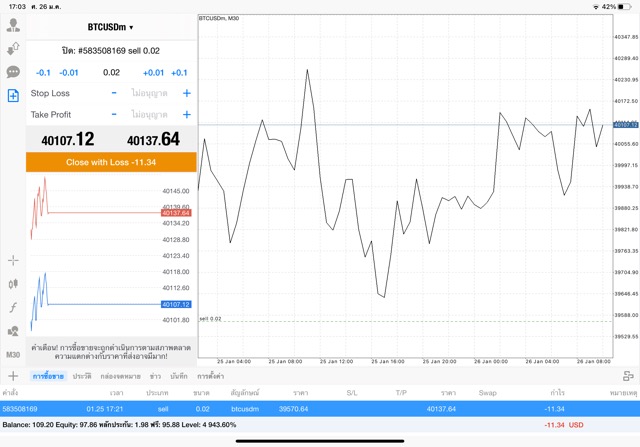Tap the plus icon at sidebar bottom
This screenshot has width=640, height=447.
[13, 376]
